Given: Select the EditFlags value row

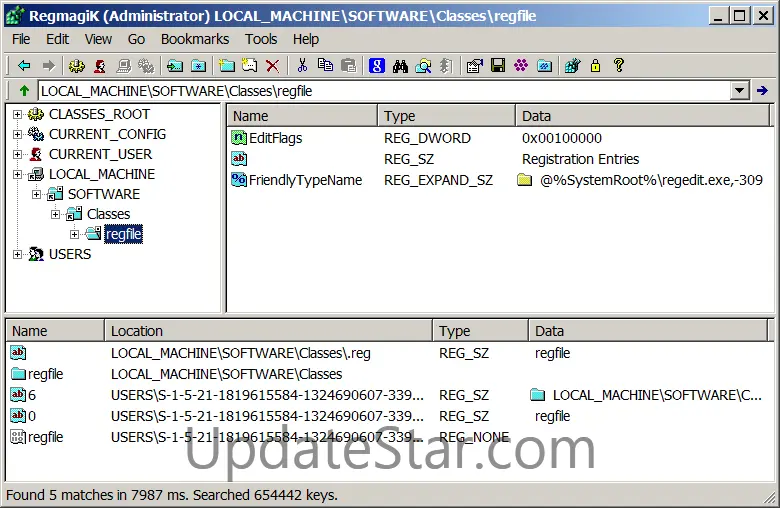Looking at the screenshot, I should (497, 138).
